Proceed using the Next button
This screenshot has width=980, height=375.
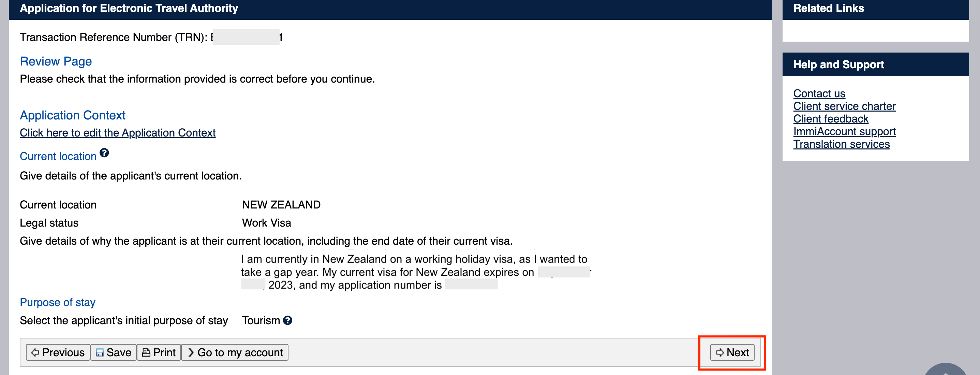(x=732, y=352)
